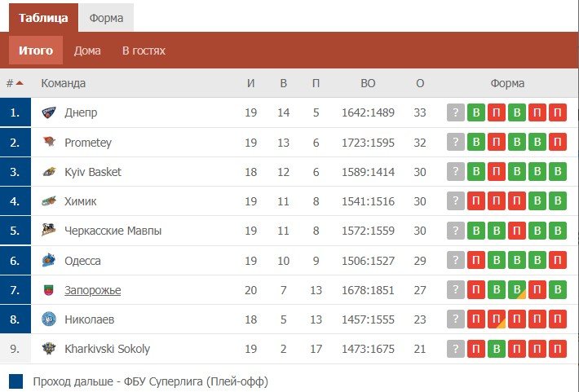Show the Дома home standings

(x=87, y=51)
